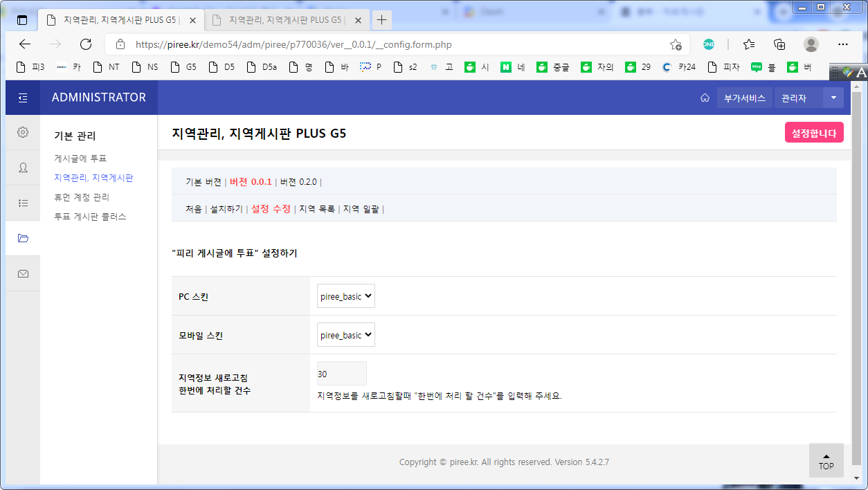Click the gear settings icon in sidebar
This screenshot has width=868, height=490.
coord(23,132)
